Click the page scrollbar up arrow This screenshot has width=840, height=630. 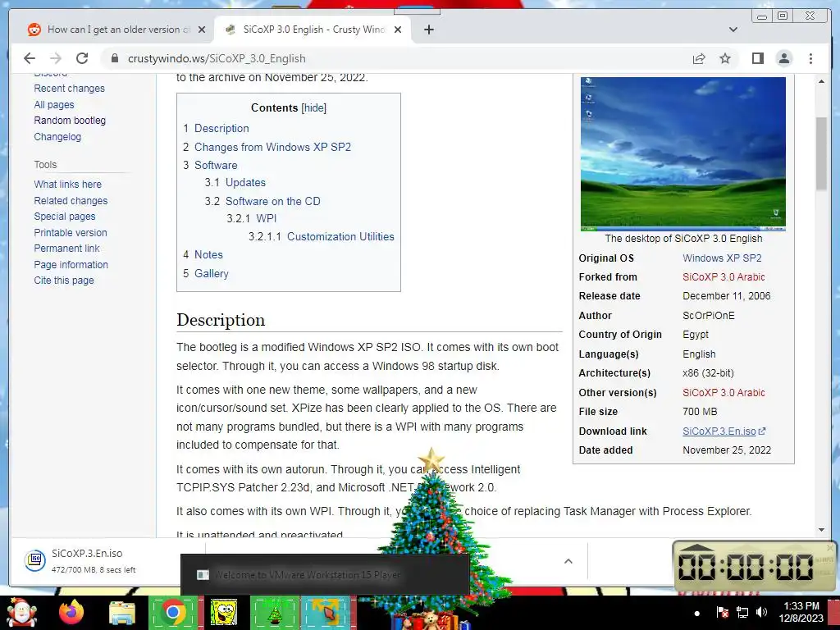pos(821,81)
